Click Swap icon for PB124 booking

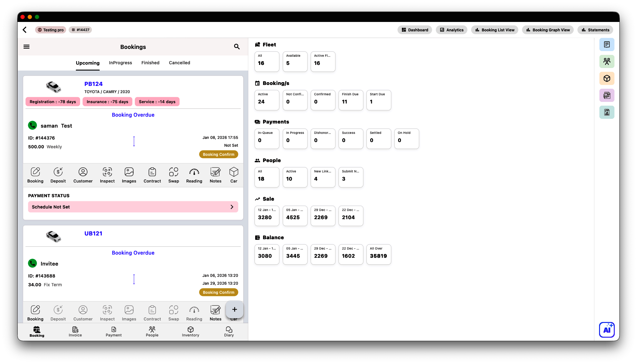pyautogui.click(x=173, y=175)
